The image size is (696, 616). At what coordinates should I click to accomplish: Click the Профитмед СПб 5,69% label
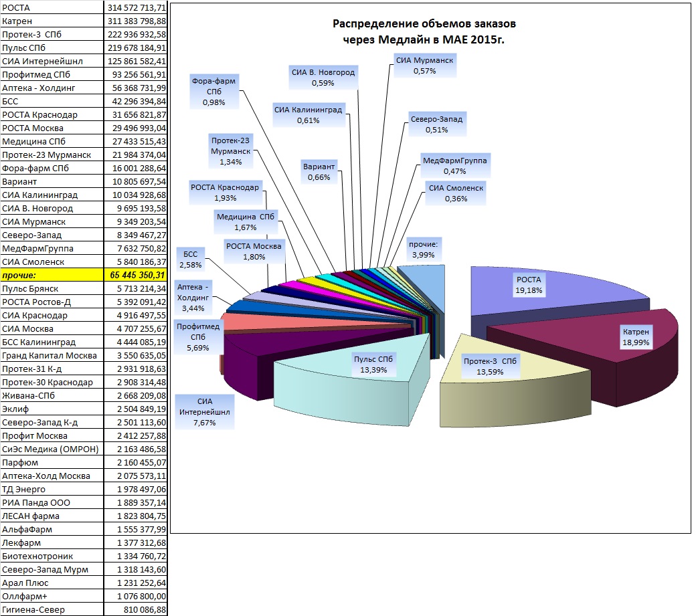pyautogui.click(x=198, y=337)
